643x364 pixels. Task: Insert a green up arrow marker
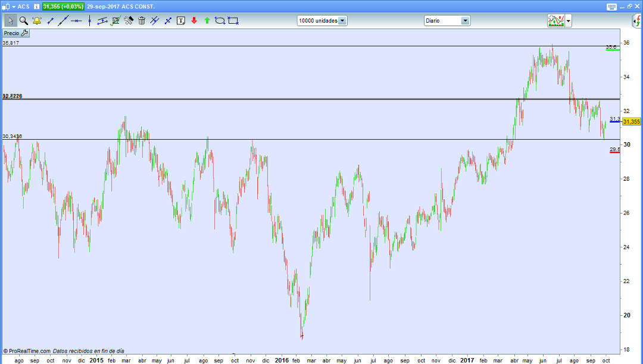(207, 20)
